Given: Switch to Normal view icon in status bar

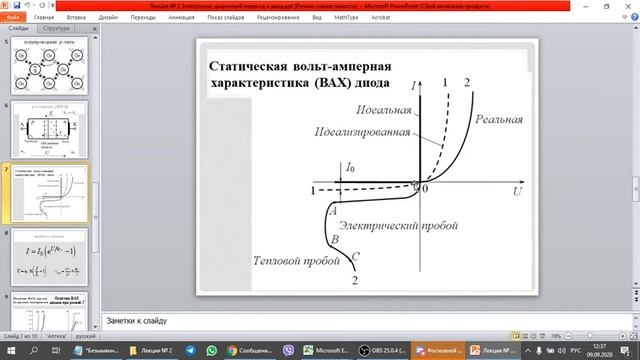Looking at the screenshot, I should tap(516, 336).
